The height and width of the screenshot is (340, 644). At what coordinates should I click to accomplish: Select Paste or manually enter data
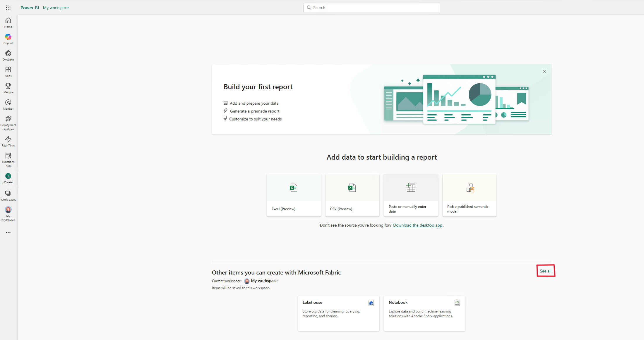click(410, 195)
